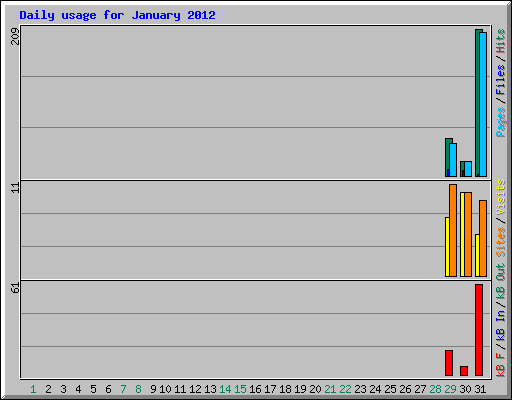Click the 'Pages' legend label
Screen dimensions: 512x400
click(501, 122)
